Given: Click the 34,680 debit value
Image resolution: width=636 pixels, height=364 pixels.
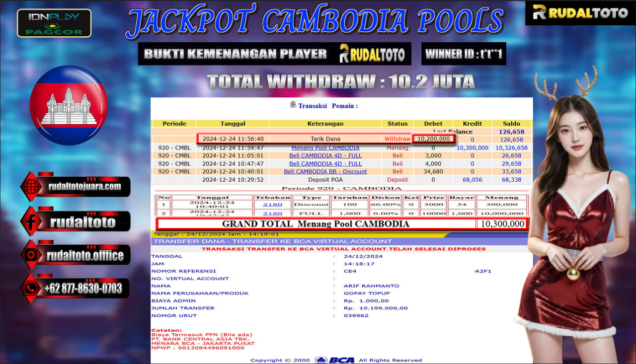Looking at the screenshot, I should [433, 171].
